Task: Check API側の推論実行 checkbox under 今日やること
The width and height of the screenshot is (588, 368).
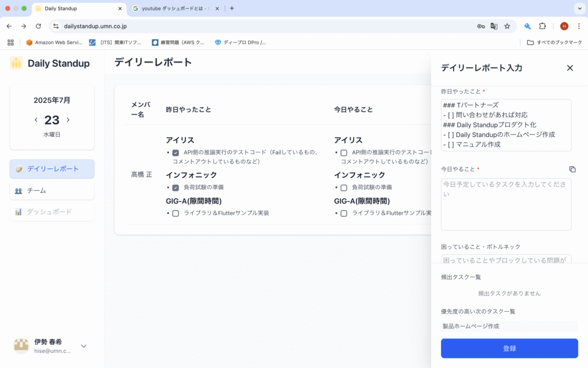Action: (343, 153)
